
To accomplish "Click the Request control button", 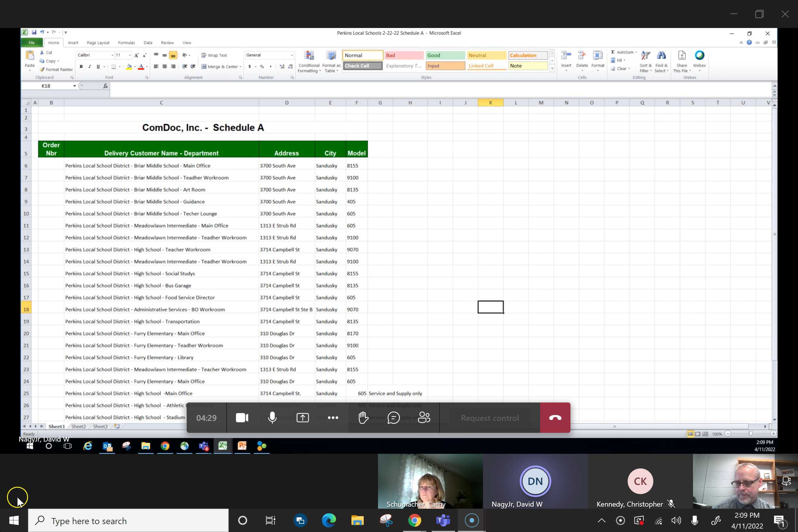I will 490,418.
